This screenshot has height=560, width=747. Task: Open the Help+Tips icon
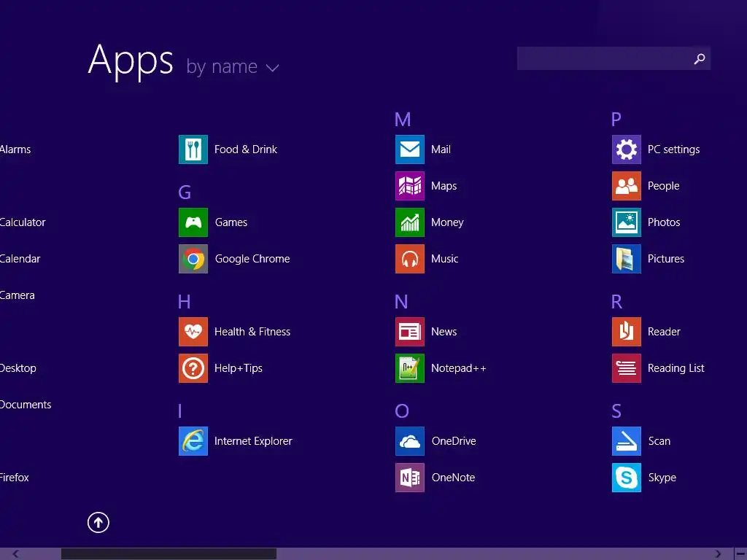193,368
